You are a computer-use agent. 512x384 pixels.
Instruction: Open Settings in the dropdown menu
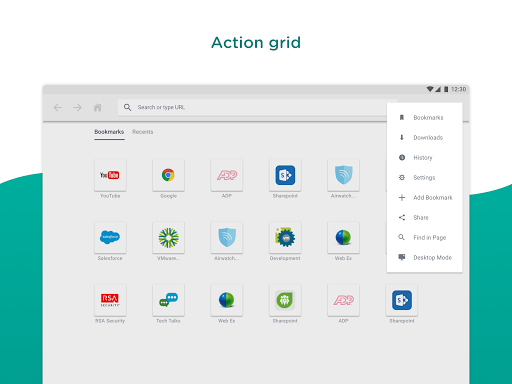pos(424,178)
